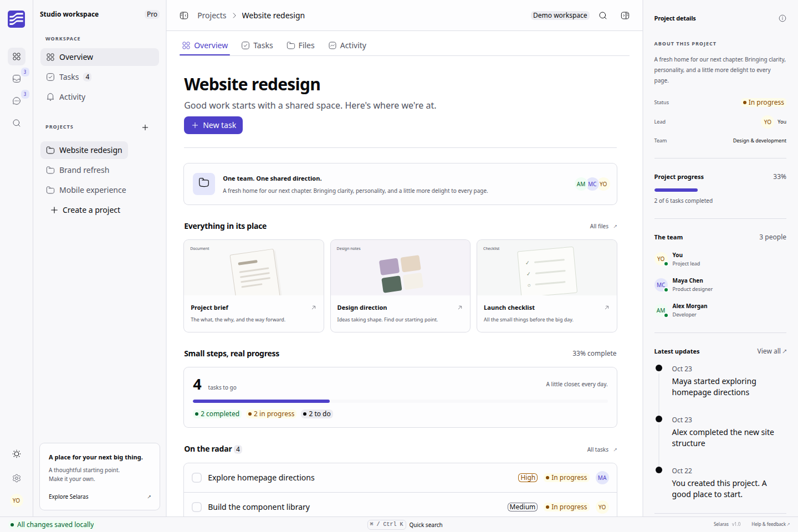Open Help & feedback link
Viewport: 798px width, 532px height.
point(770,524)
